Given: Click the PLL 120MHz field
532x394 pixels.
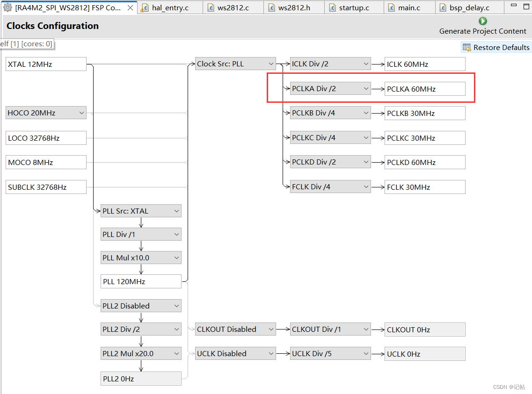Looking at the screenshot, I should pos(141,281).
